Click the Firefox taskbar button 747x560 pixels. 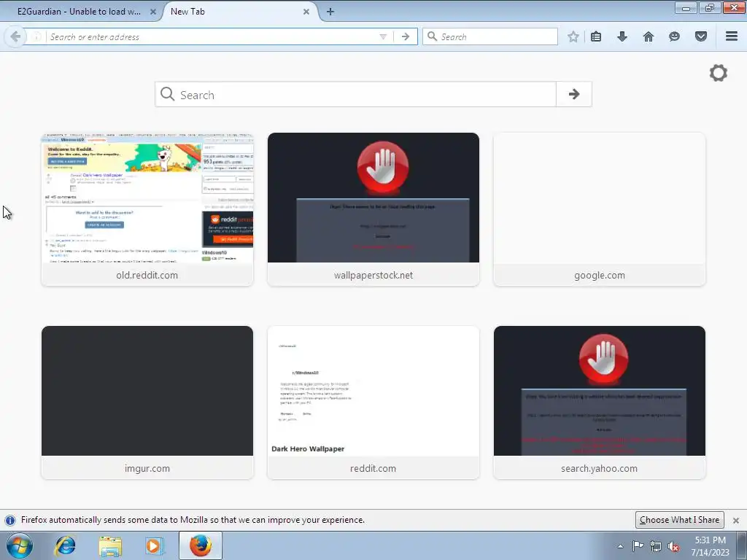click(201, 545)
